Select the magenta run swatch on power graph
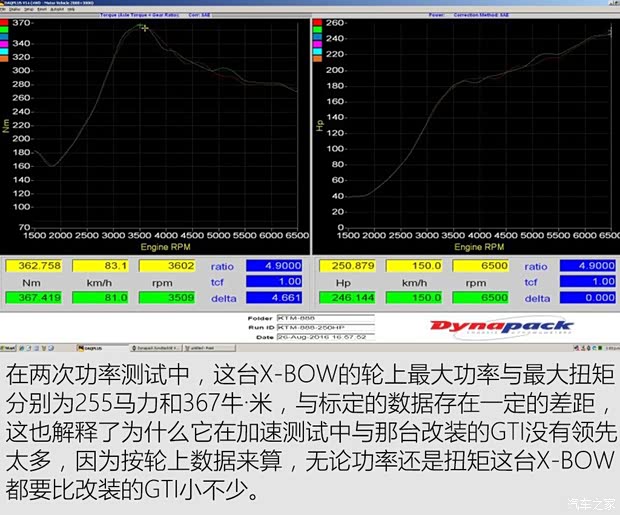Viewport: 620px width, 515px height. [317, 42]
